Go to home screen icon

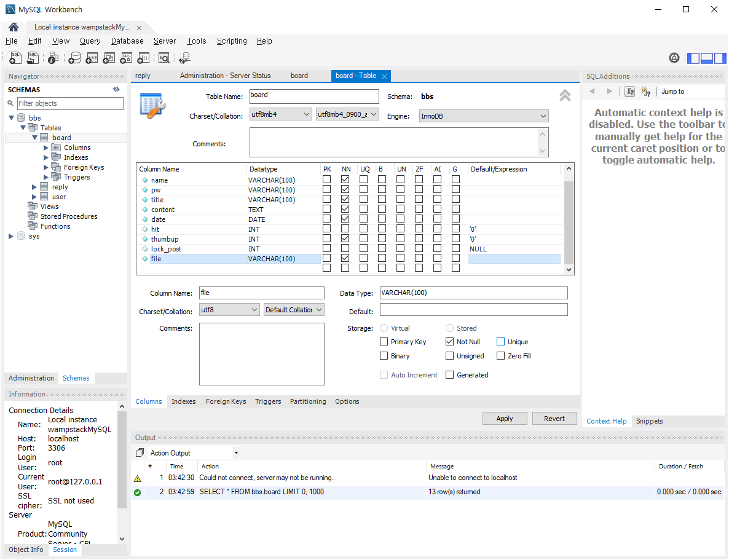14,27
